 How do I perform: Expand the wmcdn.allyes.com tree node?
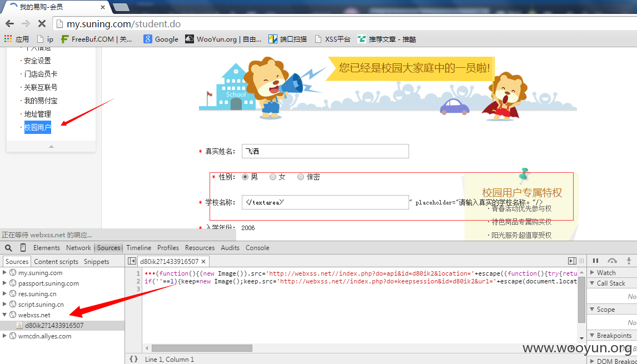(x=4, y=336)
